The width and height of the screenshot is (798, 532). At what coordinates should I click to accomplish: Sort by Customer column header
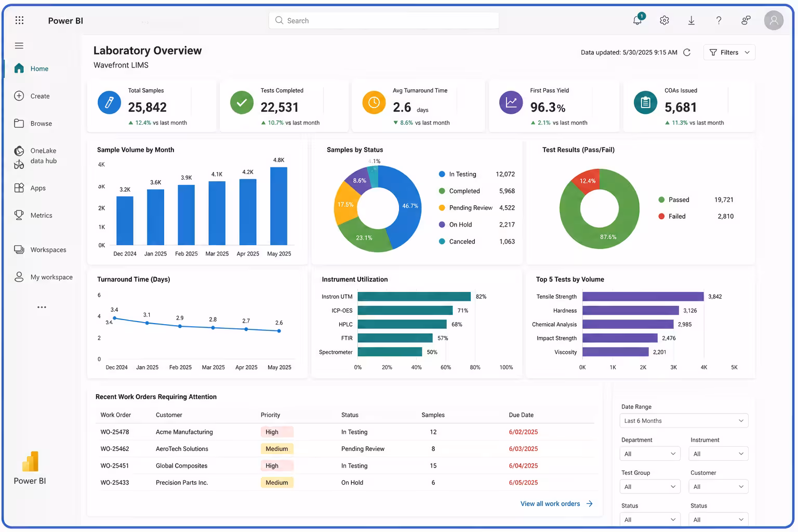(169, 415)
